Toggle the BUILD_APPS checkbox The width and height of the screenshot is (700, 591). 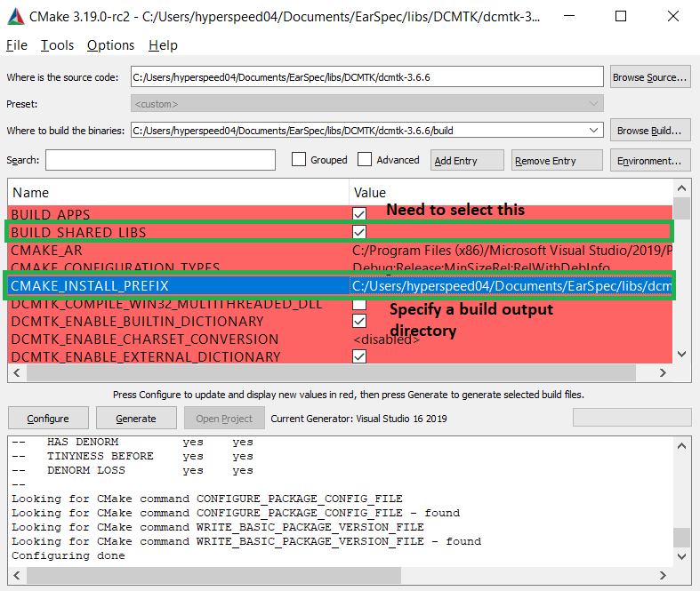point(359,214)
